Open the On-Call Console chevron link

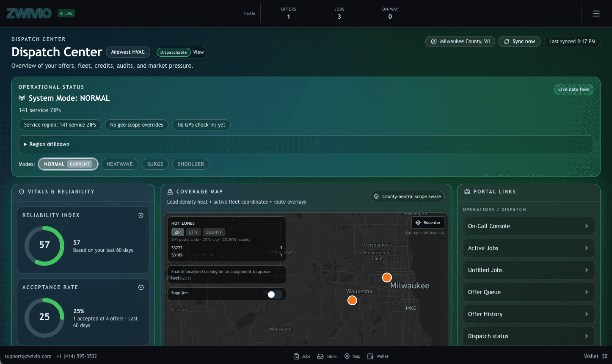pos(586,226)
